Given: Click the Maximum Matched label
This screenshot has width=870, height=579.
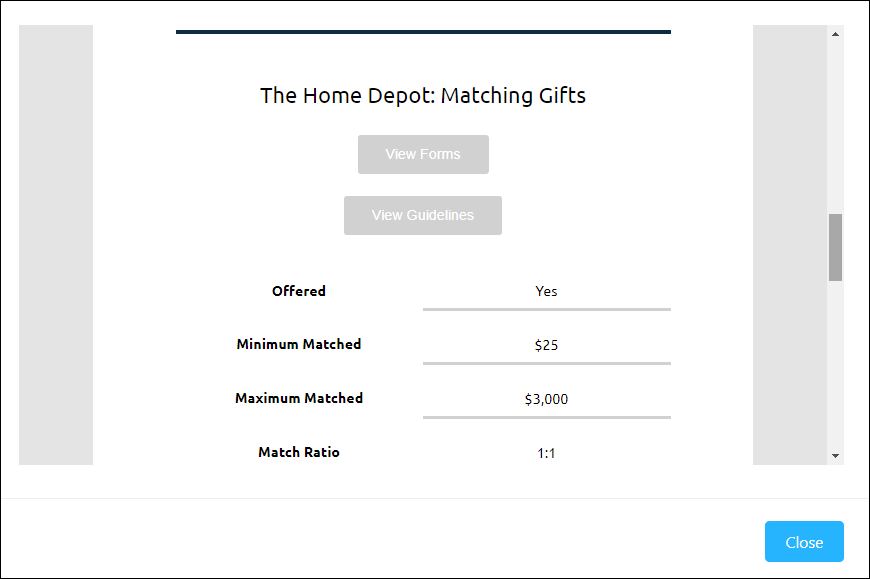Looking at the screenshot, I should pyautogui.click(x=298, y=398).
